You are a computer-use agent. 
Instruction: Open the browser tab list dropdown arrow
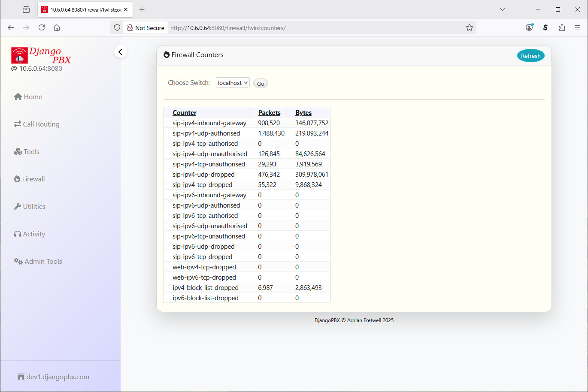click(x=503, y=9)
